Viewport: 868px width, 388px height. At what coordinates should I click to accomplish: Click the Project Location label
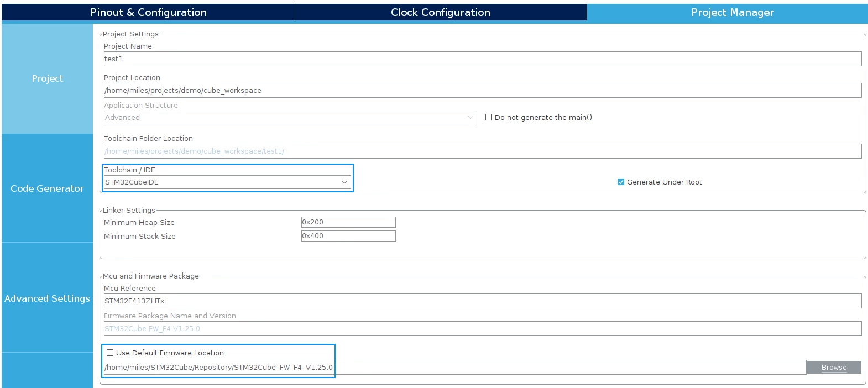[132, 77]
